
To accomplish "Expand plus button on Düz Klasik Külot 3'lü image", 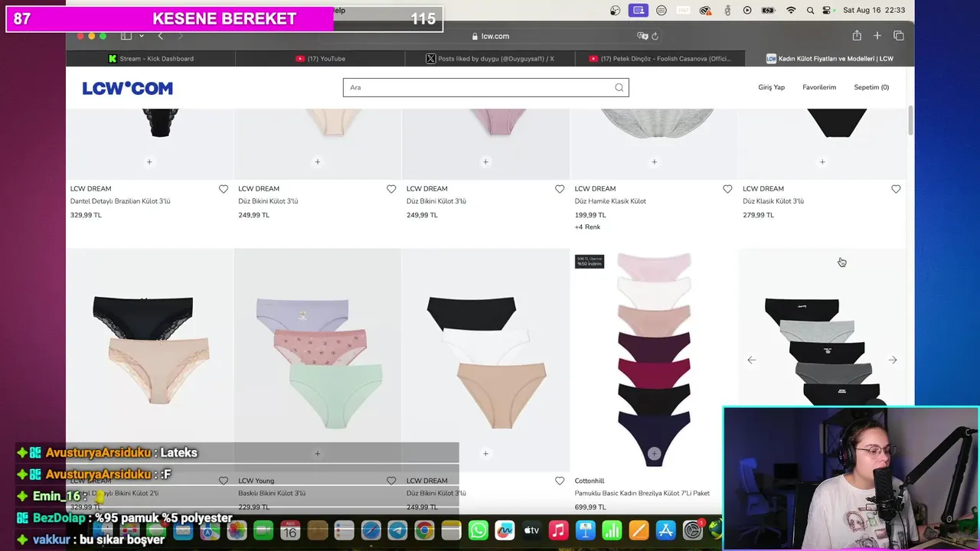I will (822, 161).
